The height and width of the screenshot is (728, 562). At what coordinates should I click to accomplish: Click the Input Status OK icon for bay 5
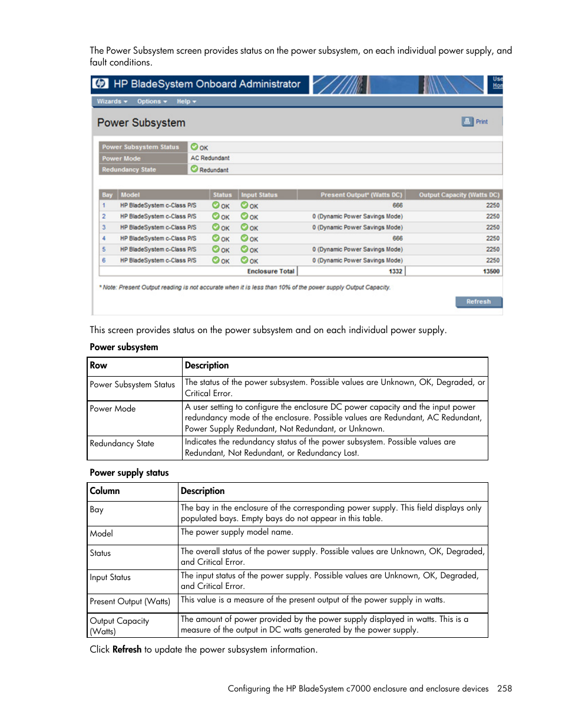point(244,249)
